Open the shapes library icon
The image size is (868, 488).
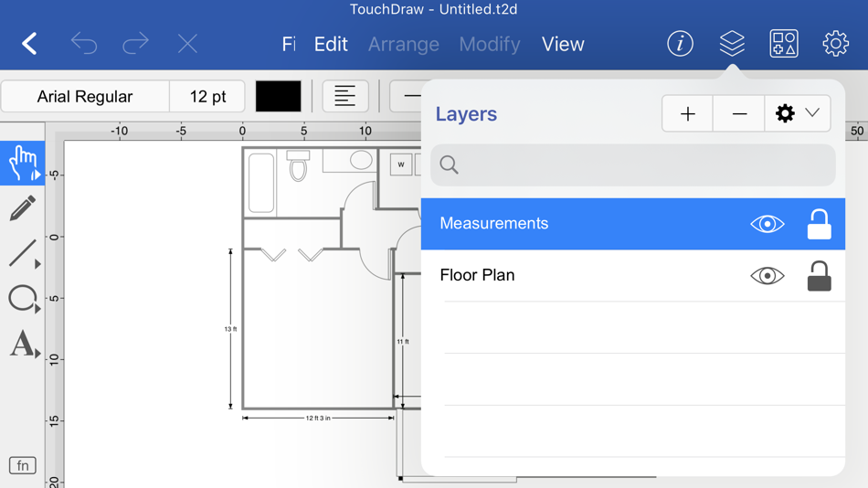point(784,44)
